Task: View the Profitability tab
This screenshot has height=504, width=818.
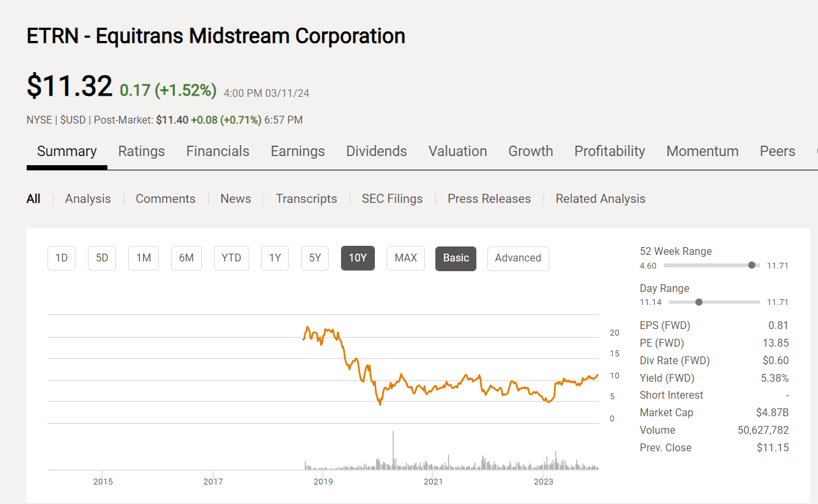Action: 609,151
